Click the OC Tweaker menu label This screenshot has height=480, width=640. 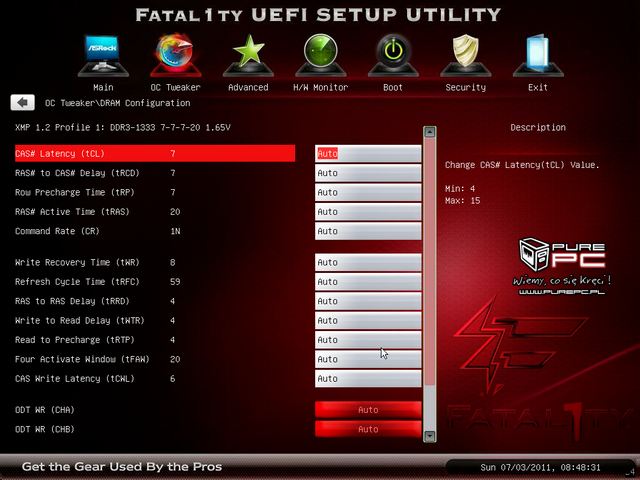tap(176, 87)
